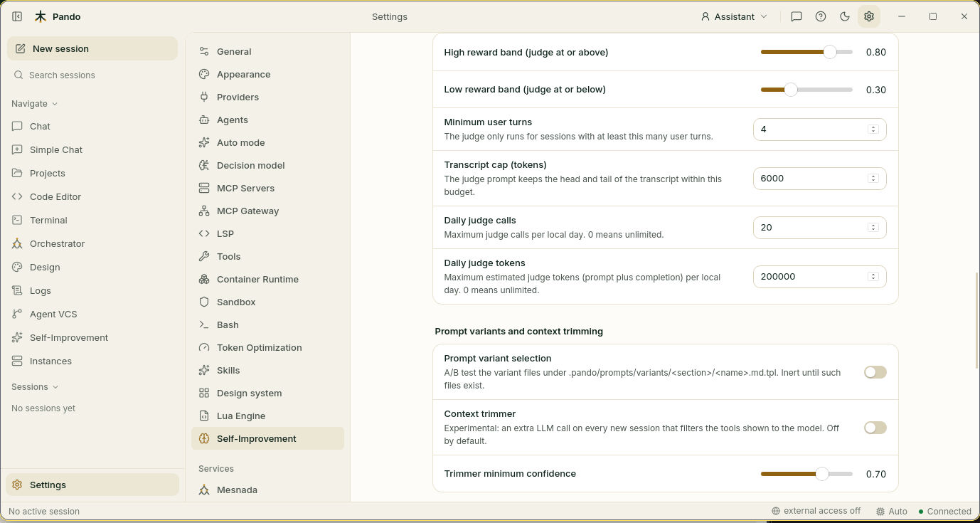980x523 pixels.
Task: Enable Prompt variant selection toggle
Action: point(875,372)
